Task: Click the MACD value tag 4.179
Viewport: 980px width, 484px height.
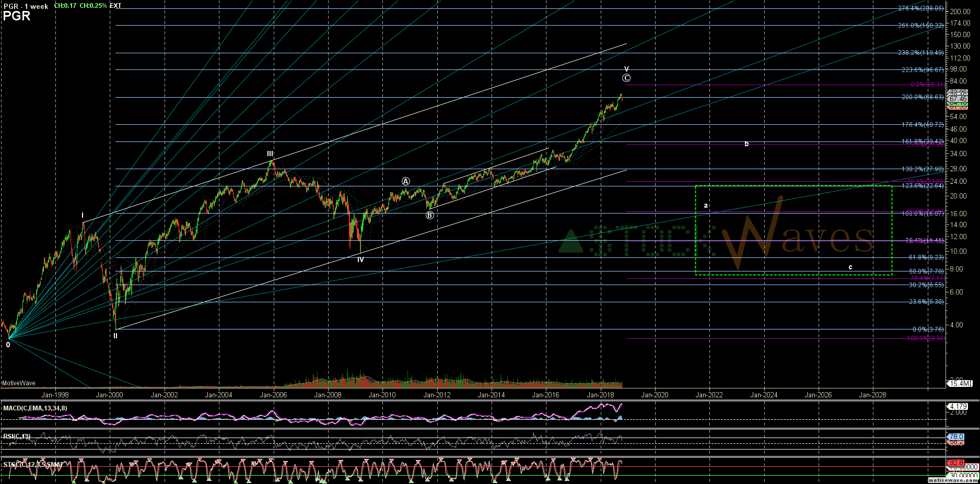Action: pos(958,406)
